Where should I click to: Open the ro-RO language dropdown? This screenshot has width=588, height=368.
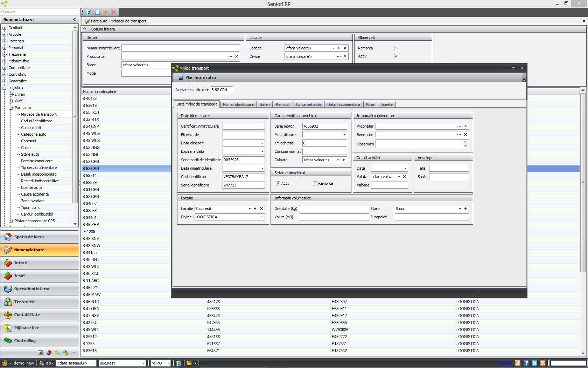168,363
